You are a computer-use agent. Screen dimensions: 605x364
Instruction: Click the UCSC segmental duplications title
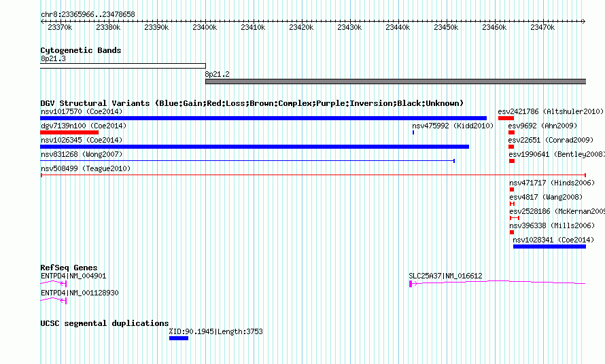click(x=105, y=323)
